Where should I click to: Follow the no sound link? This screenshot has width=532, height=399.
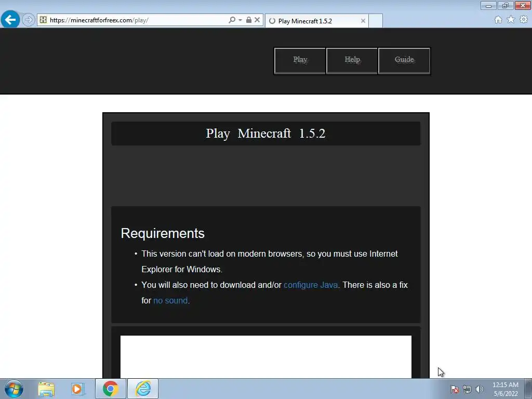coord(170,301)
